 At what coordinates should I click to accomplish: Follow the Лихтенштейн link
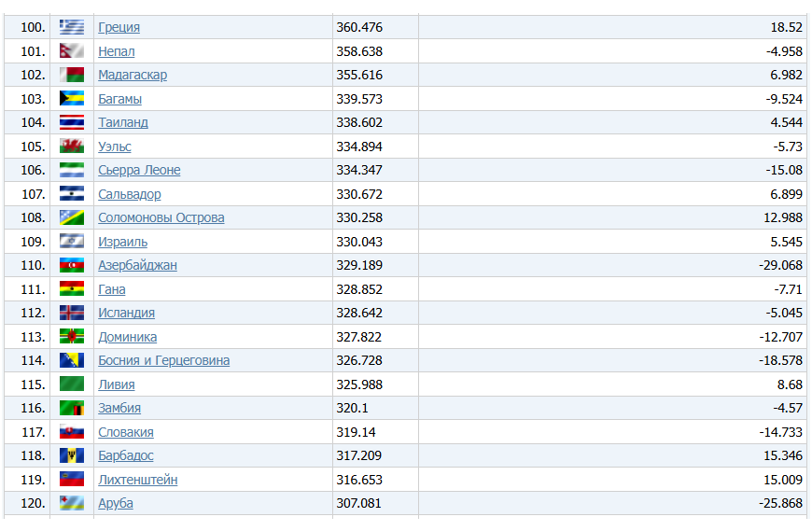pos(138,480)
